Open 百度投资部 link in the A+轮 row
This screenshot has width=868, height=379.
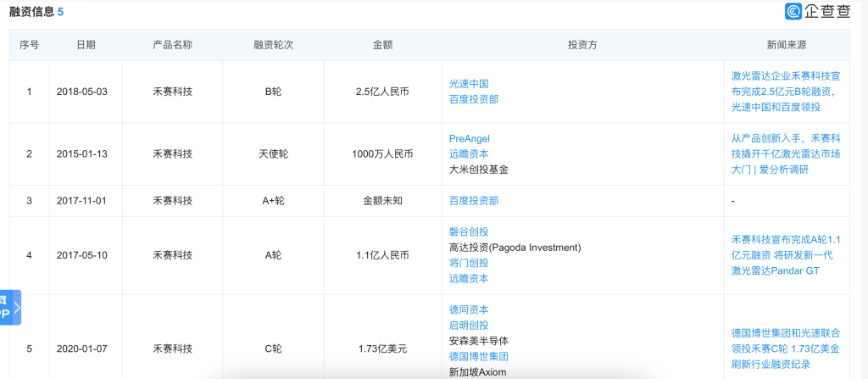click(x=474, y=201)
